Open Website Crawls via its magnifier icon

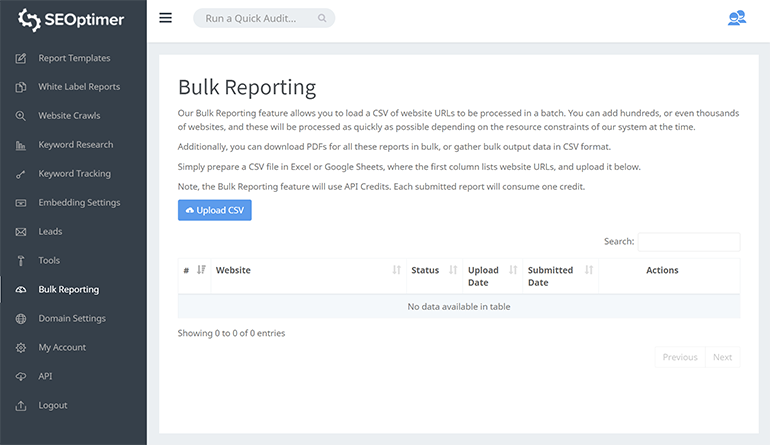[20, 116]
